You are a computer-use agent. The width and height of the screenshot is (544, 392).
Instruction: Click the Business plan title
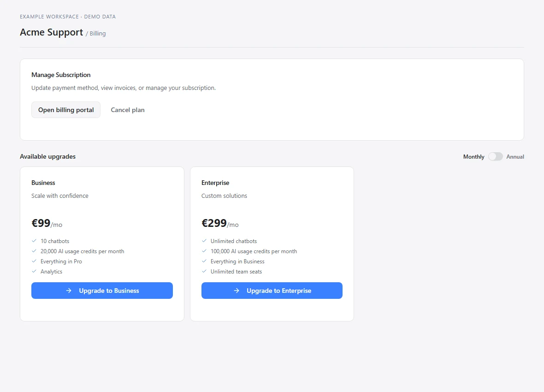pos(43,183)
